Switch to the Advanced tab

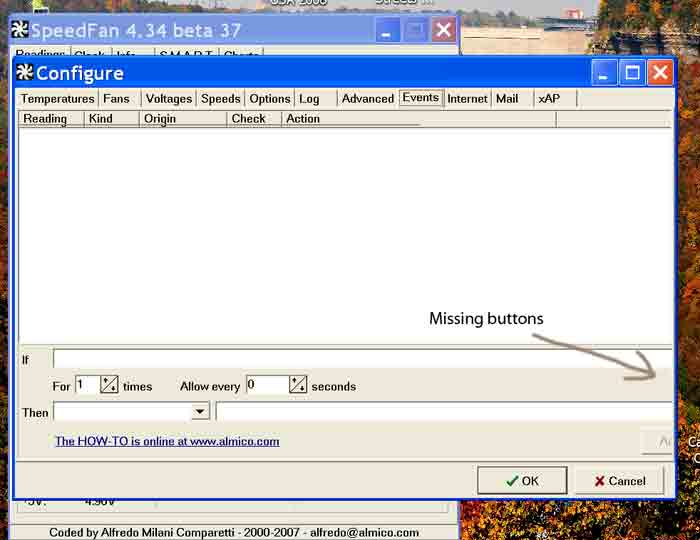[x=367, y=99]
